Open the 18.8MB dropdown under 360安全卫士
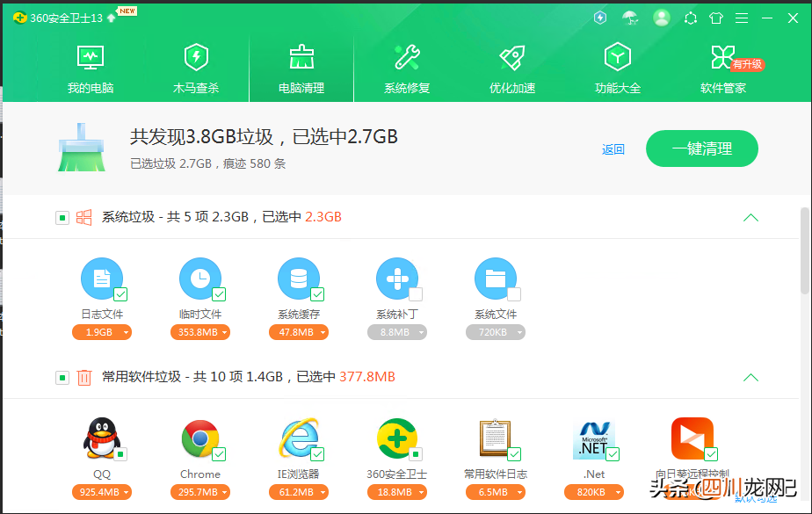 [x=397, y=492]
